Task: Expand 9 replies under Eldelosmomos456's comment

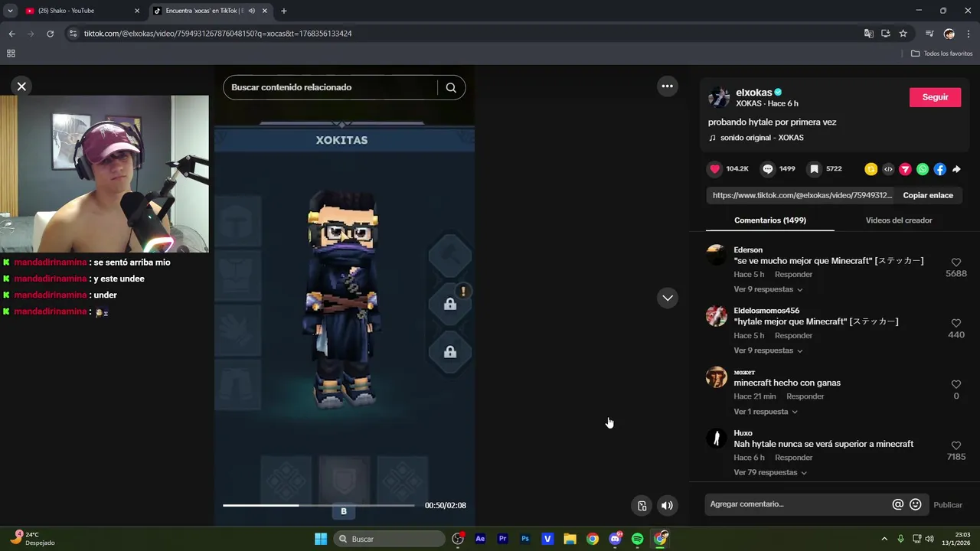Action: click(768, 350)
